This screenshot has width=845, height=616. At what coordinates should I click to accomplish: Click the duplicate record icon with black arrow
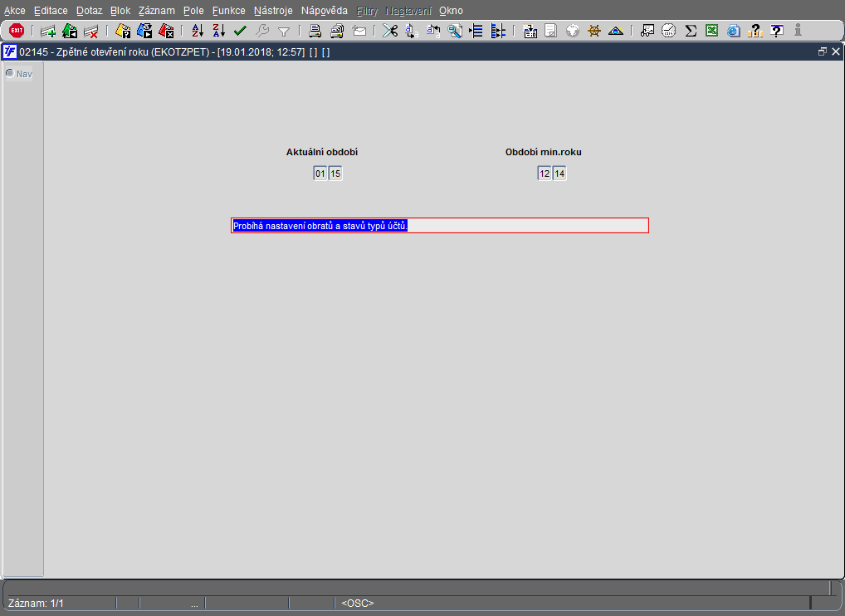(70, 31)
